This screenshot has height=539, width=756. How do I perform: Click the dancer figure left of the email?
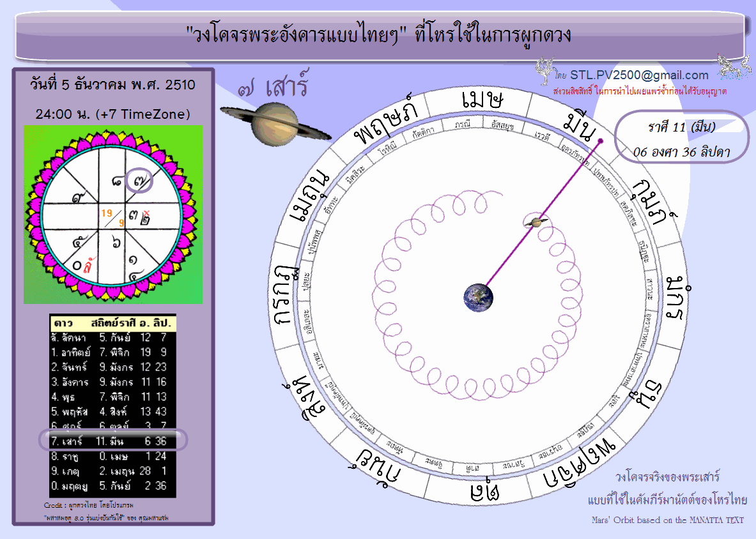pyautogui.click(x=545, y=72)
